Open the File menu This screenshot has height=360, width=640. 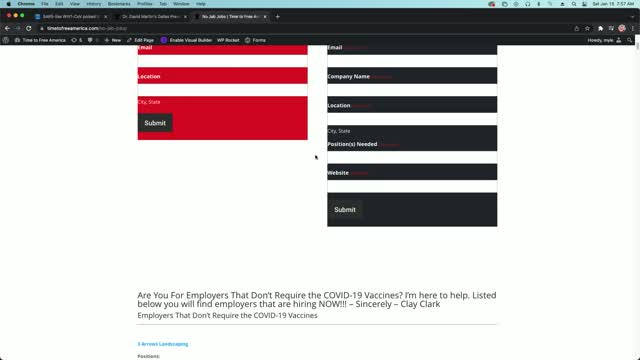tap(44, 4)
